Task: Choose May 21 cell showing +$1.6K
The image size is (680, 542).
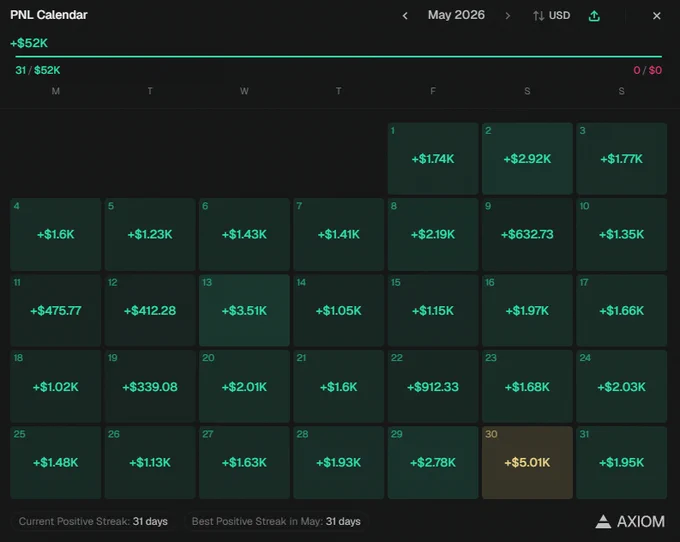Action: click(339, 386)
